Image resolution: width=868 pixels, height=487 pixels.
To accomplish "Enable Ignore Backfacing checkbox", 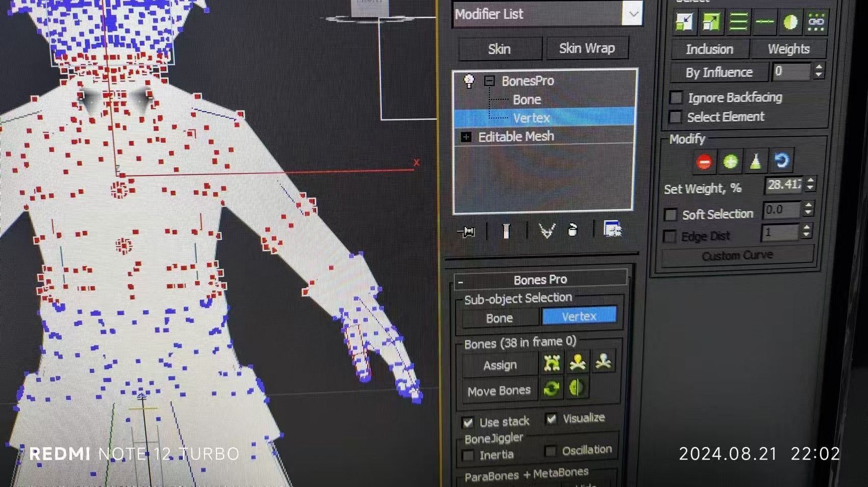I will pyautogui.click(x=676, y=97).
